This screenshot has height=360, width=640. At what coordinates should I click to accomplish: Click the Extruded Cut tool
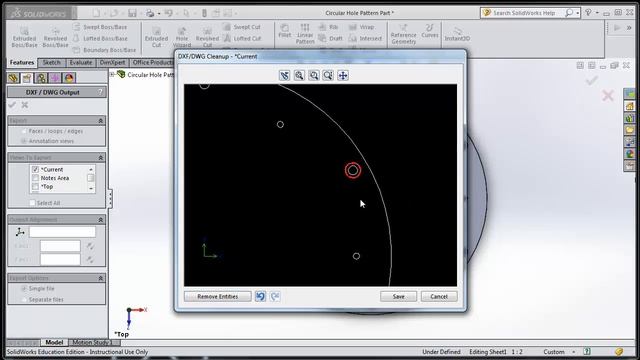point(156,37)
